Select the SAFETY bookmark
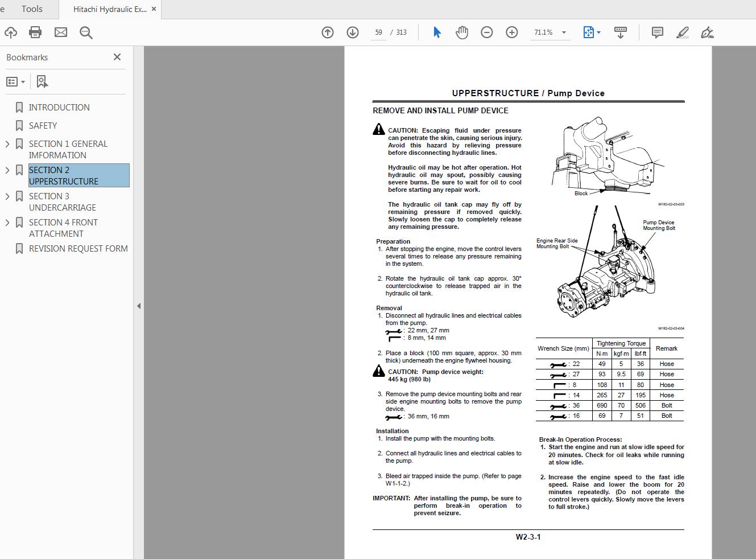 [x=44, y=125]
